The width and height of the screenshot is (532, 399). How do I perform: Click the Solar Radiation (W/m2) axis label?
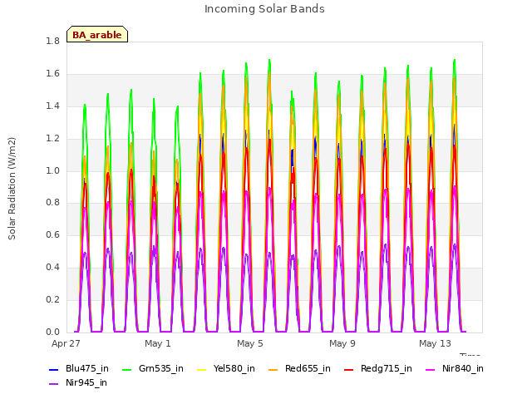[x=12, y=189]
